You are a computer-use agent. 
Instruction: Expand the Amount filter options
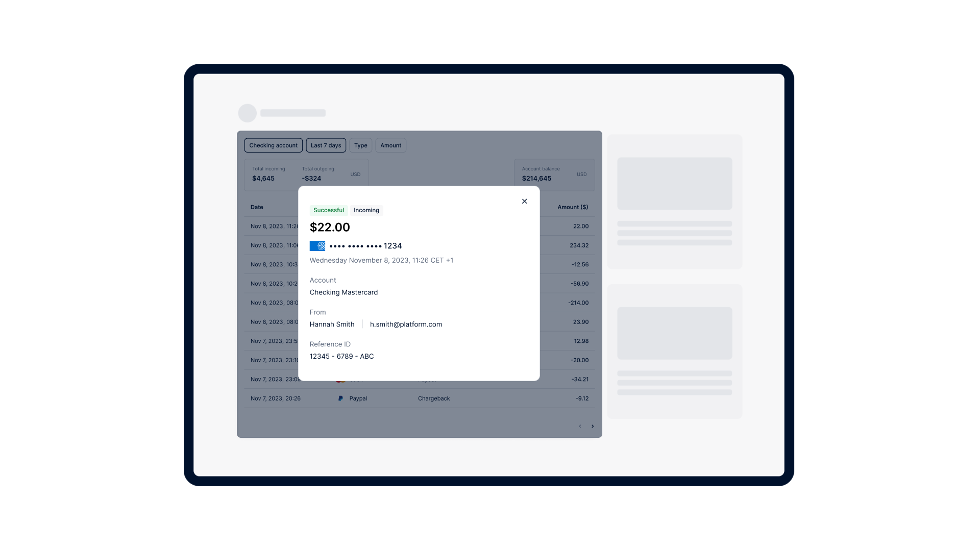390,145
